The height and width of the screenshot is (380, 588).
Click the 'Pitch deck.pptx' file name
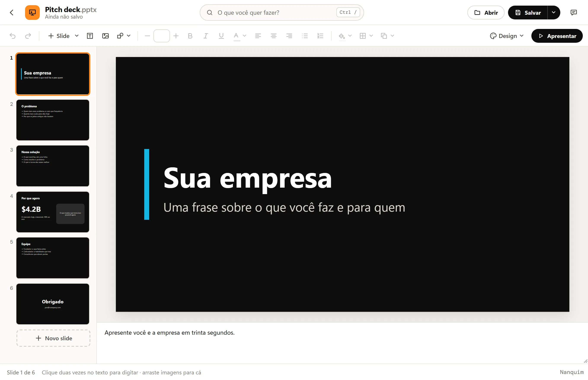[x=71, y=10]
